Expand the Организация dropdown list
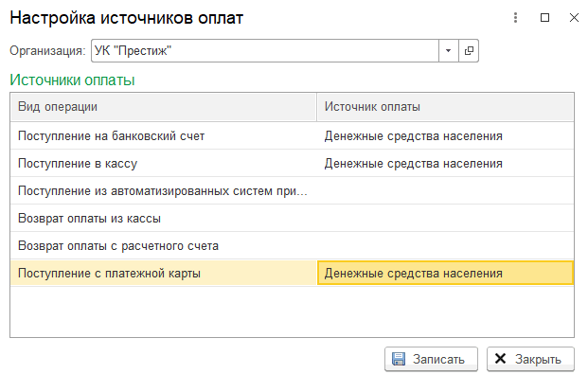The height and width of the screenshot is (374, 588). [x=449, y=50]
